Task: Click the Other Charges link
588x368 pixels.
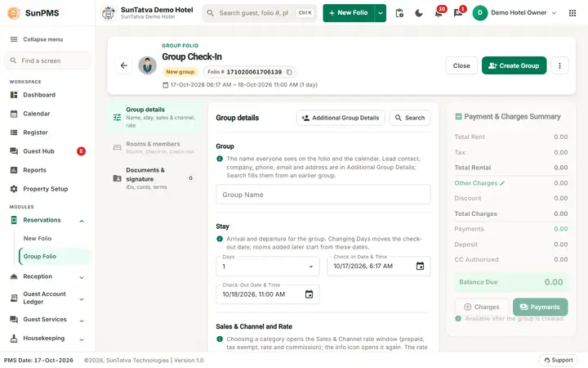Action: [476, 183]
